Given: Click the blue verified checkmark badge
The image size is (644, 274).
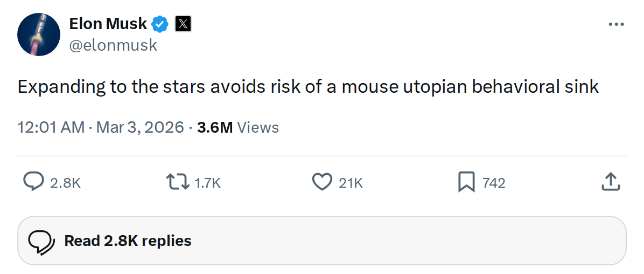Looking at the screenshot, I should tap(160, 24).
